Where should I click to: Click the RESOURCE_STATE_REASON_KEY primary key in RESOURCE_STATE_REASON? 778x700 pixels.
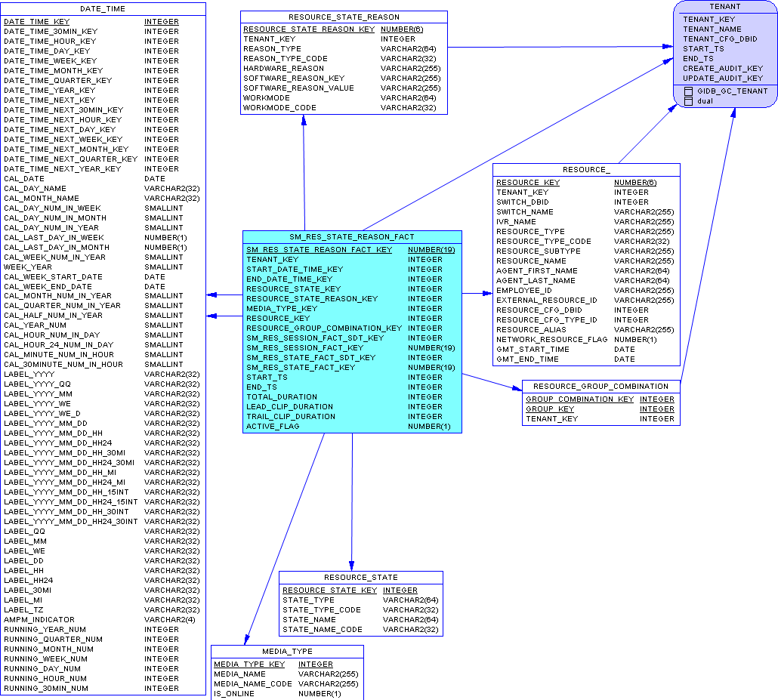pos(309,29)
